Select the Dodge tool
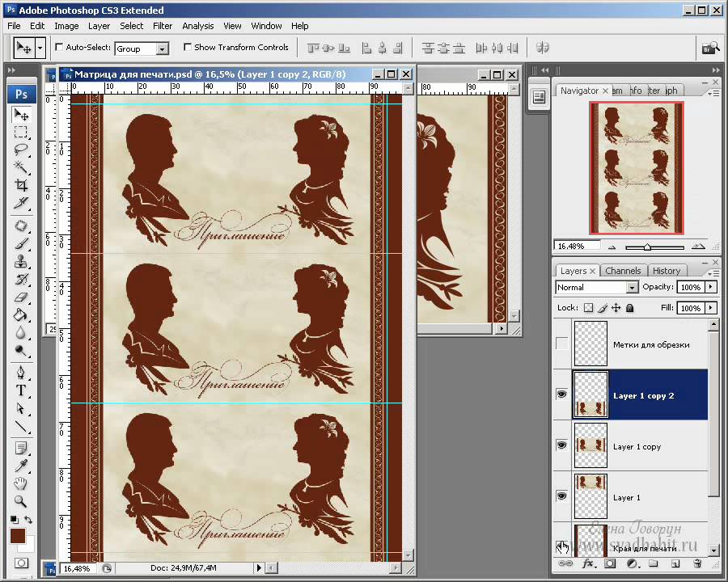The width and height of the screenshot is (728, 582). [x=21, y=350]
